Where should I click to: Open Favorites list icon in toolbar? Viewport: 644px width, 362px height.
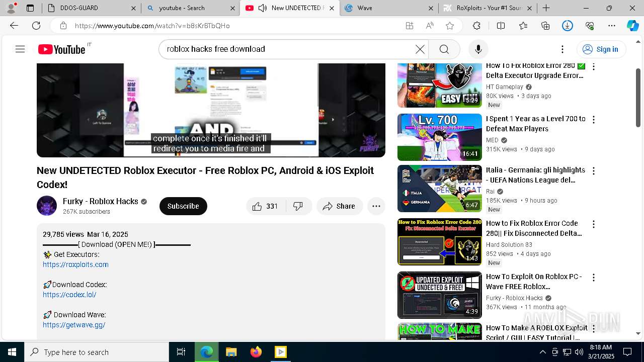tap(523, 26)
